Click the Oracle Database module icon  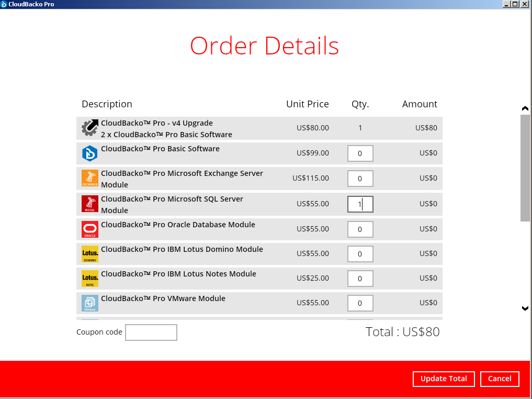(90, 229)
